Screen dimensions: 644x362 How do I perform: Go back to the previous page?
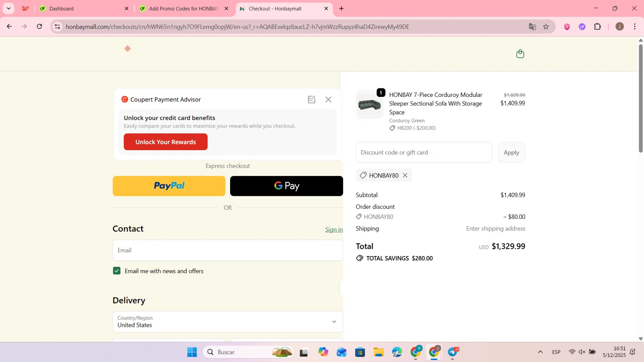coord(9,27)
